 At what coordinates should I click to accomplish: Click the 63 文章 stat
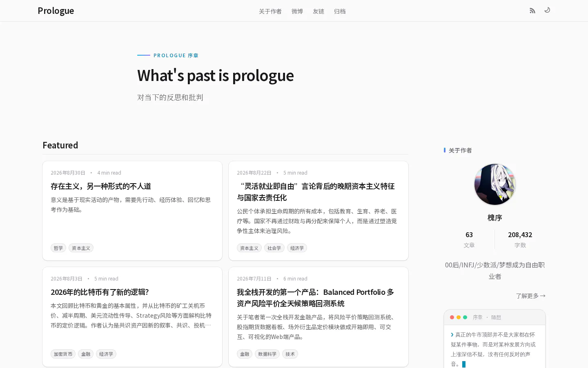[x=469, y=240]
